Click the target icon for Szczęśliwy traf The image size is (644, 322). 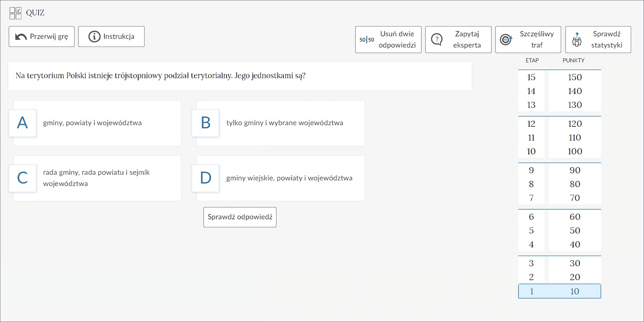click(506, 39)
